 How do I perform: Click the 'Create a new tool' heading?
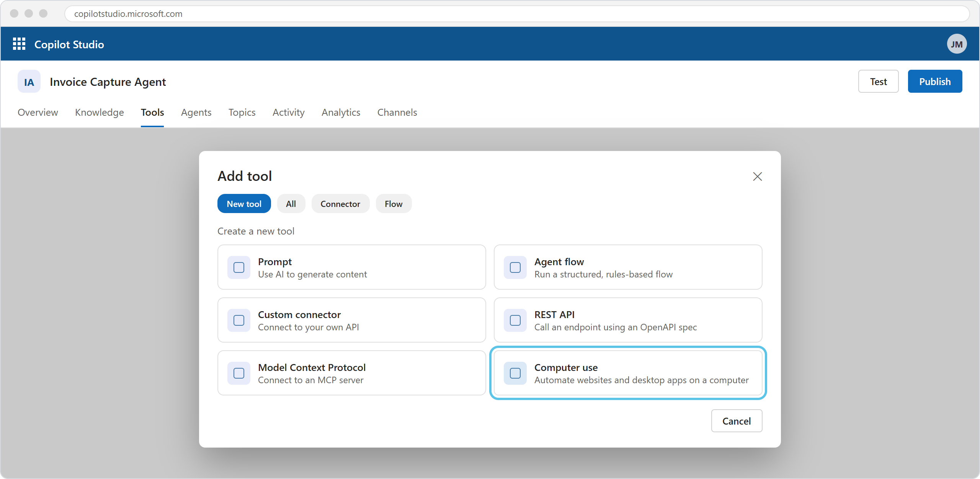[x=256, y=231]
